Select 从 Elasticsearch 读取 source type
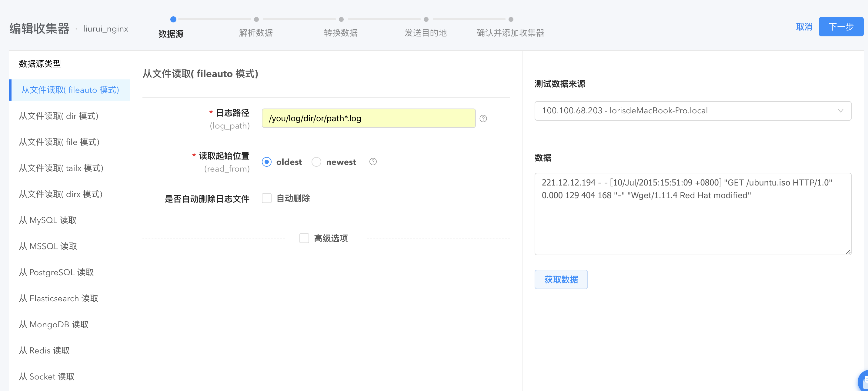This screenshot has height=391, width=868. point(69,298)
